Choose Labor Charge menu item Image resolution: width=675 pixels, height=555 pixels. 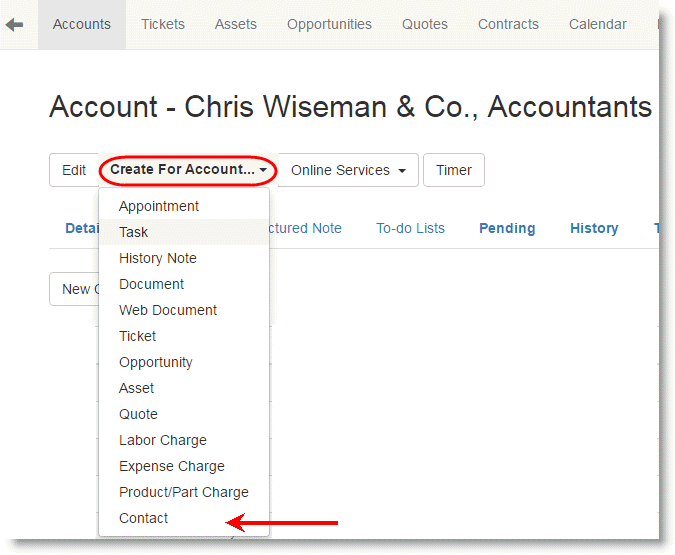(x=163, y=440)
